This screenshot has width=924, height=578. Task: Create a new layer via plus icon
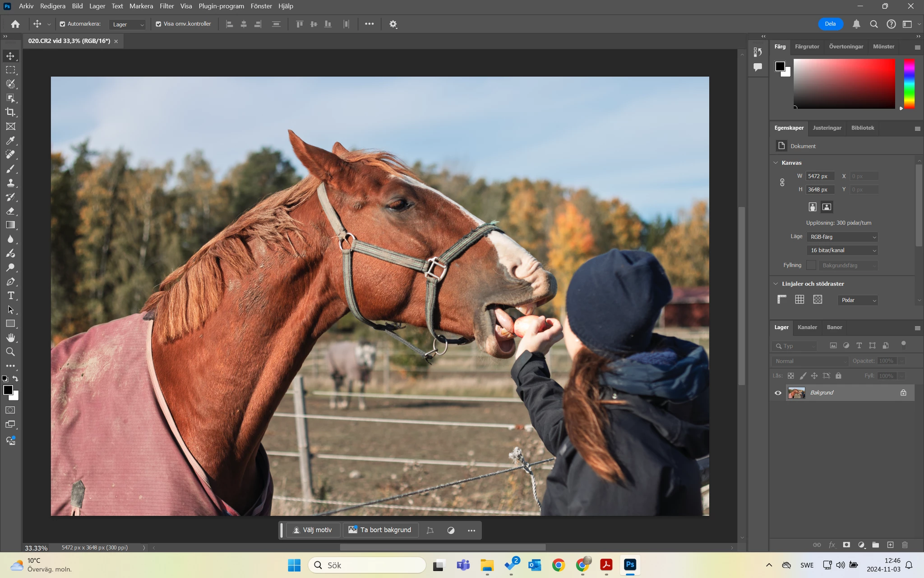click(890, 545)
